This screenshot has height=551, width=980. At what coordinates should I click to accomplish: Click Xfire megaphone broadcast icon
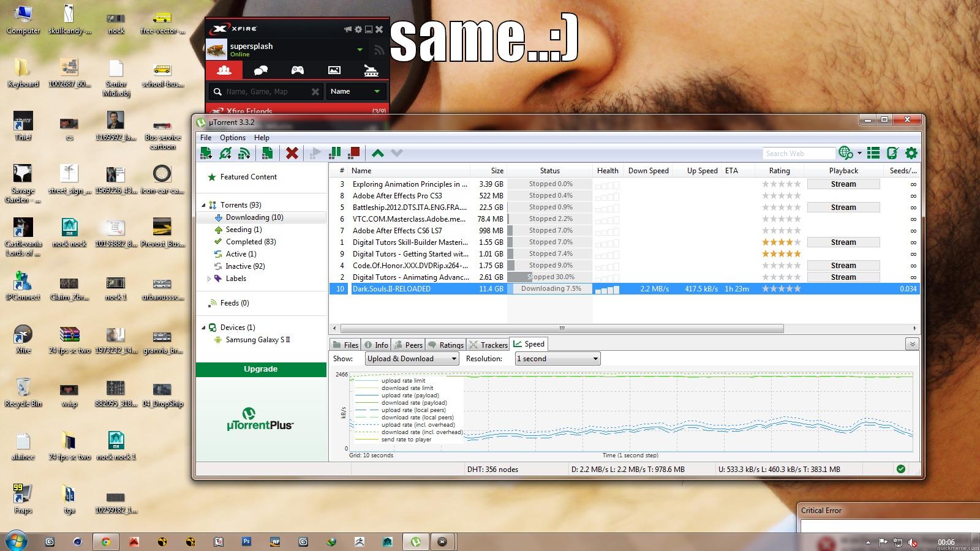(x=348, y=29)
